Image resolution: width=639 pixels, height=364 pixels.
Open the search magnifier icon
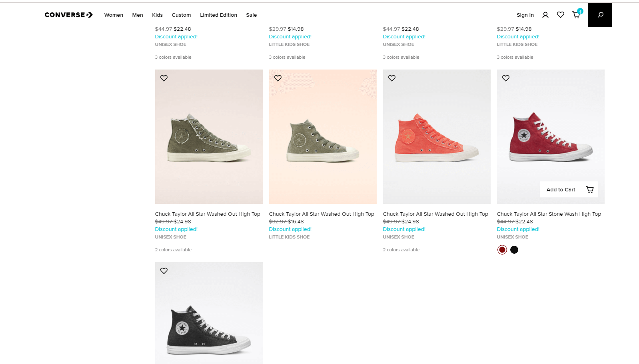pos(600,15)
